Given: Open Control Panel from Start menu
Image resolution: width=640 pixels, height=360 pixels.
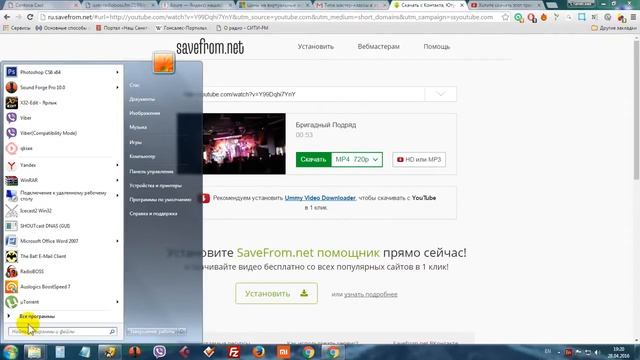Looking at the screenshot, I should pyautogui.click(x=151, y=171).
